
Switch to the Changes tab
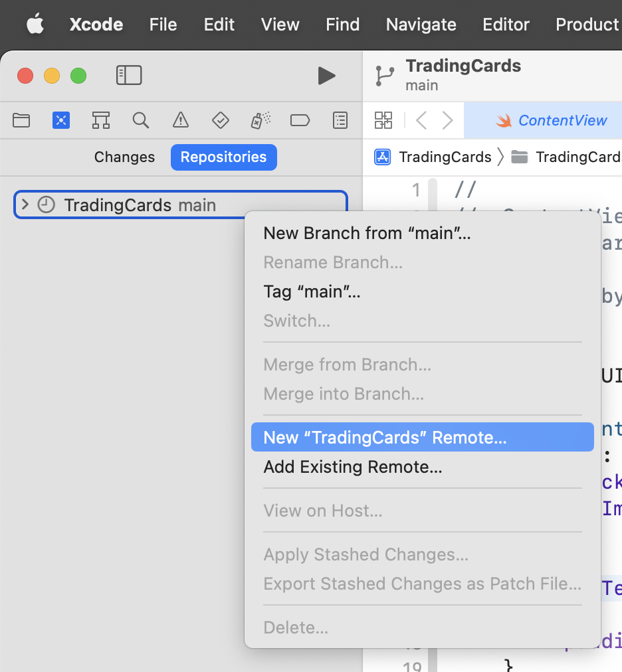pyautogui.click(x=124, y=157)
